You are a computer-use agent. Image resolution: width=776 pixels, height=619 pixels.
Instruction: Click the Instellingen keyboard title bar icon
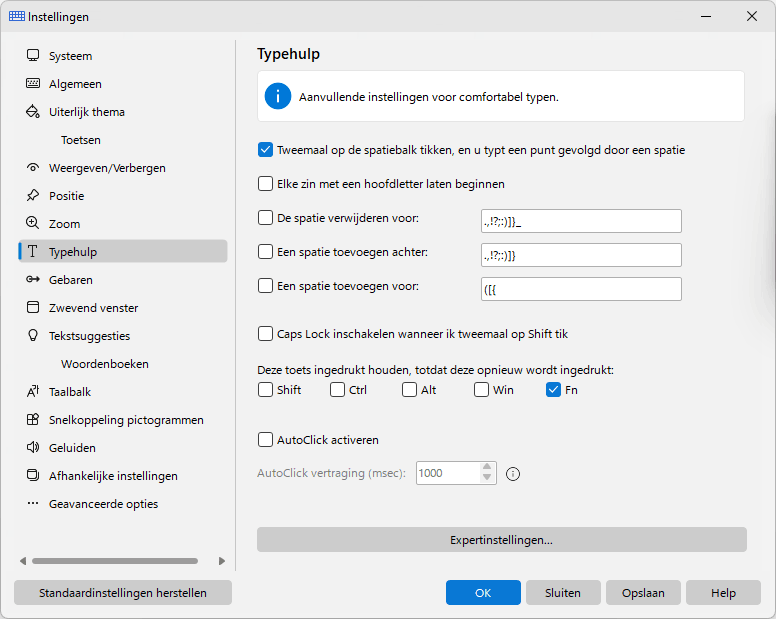pos(17,16)
